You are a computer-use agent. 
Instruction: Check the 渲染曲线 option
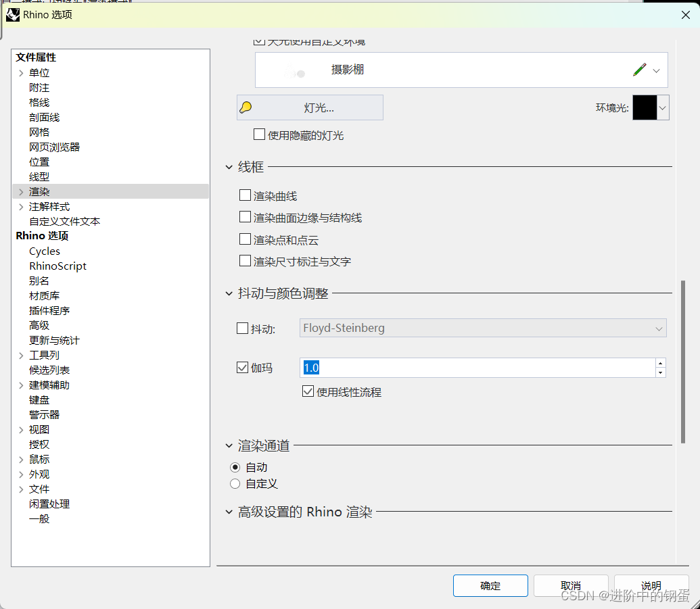(x=245, y=195)
